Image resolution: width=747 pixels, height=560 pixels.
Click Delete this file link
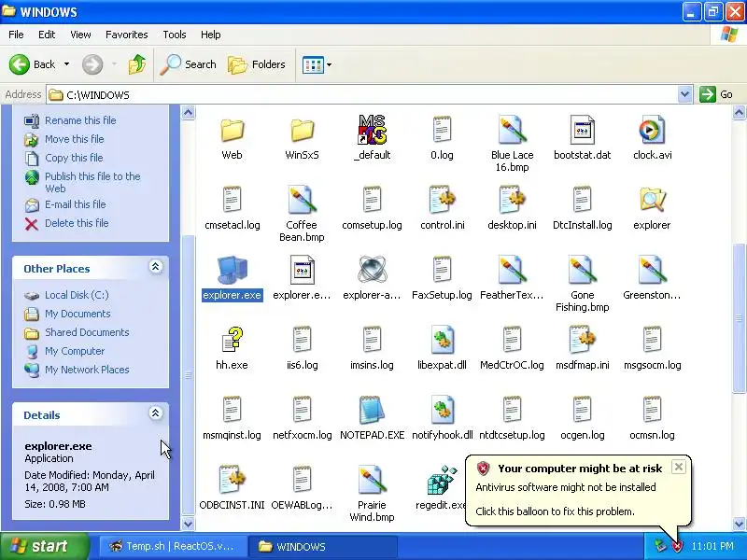(77, 223)
